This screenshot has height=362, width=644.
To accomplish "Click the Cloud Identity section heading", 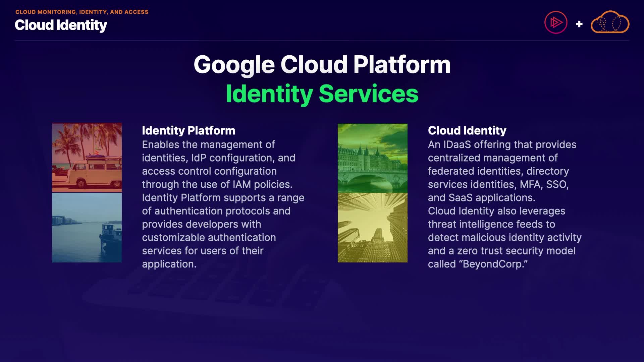I will point(467,130).
